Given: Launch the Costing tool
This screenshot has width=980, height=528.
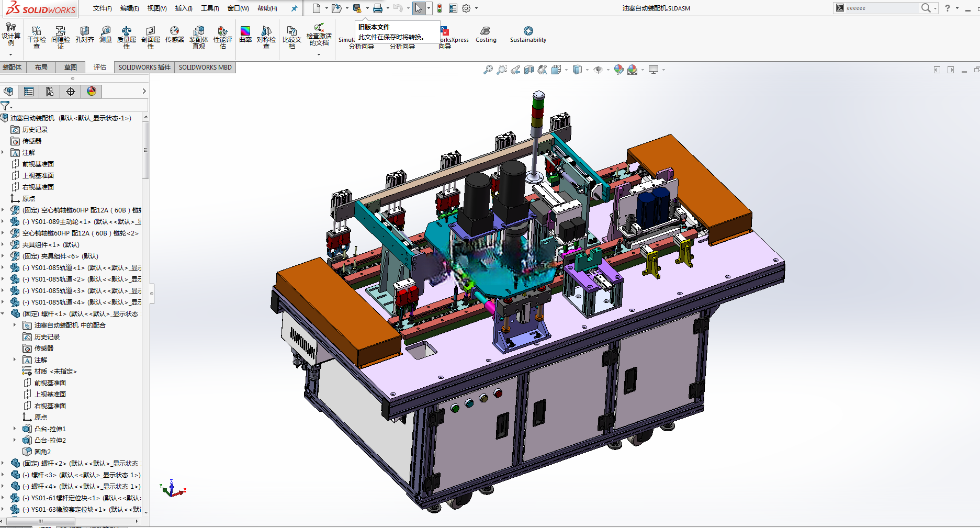Looking at the screenshot, I should click(x=486, y=35).
